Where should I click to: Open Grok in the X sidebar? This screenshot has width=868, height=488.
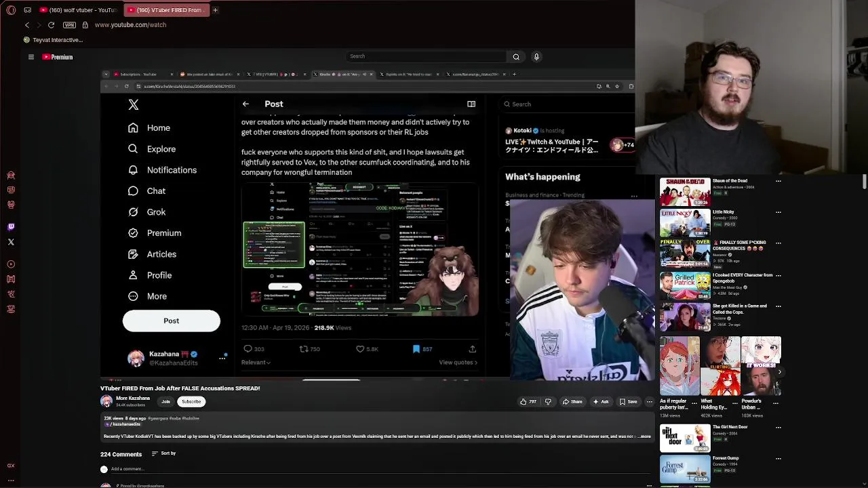[x=146, y=212]
